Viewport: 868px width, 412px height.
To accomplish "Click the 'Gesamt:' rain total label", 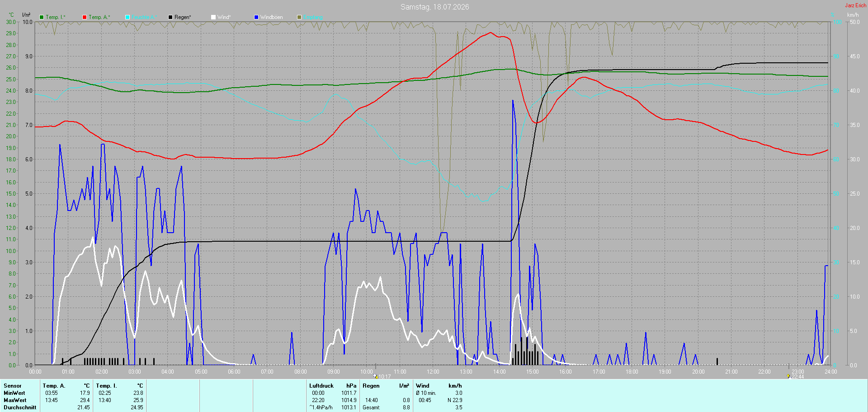I will point(371,407).
